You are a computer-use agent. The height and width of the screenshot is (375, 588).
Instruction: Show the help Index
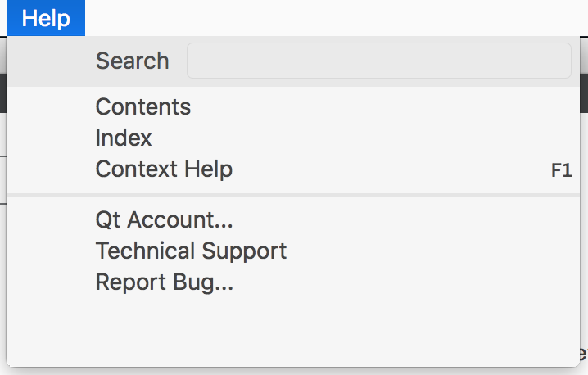(x=124, y=138)
